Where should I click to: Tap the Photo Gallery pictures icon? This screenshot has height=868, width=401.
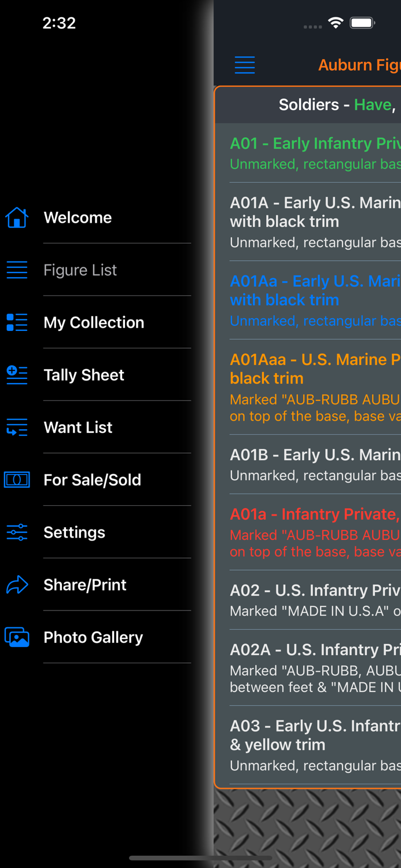point(17,637)
